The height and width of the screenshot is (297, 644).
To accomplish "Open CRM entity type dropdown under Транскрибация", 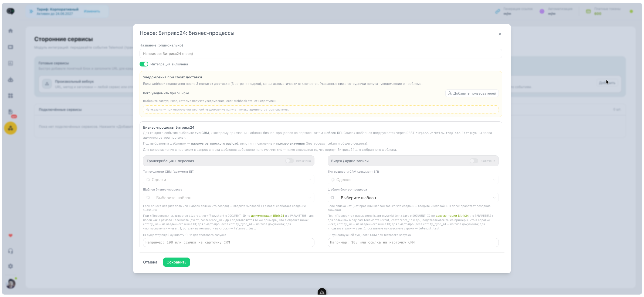I will 229,180.
